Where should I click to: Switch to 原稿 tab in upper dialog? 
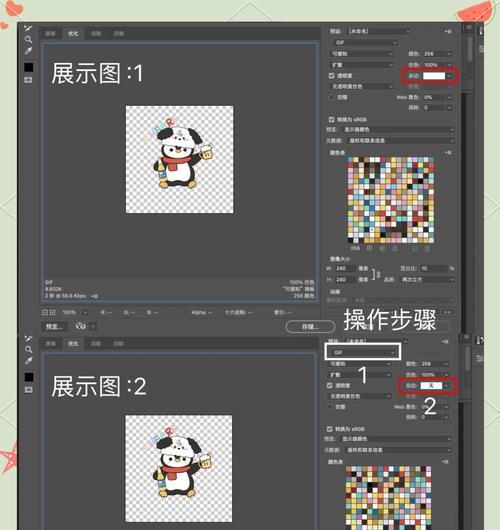[x=50, y=33]
